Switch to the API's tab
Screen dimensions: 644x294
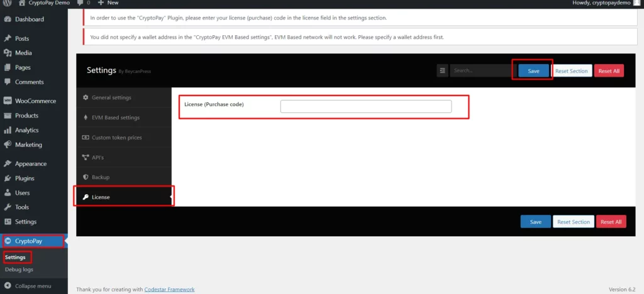[x=124, y=158]
